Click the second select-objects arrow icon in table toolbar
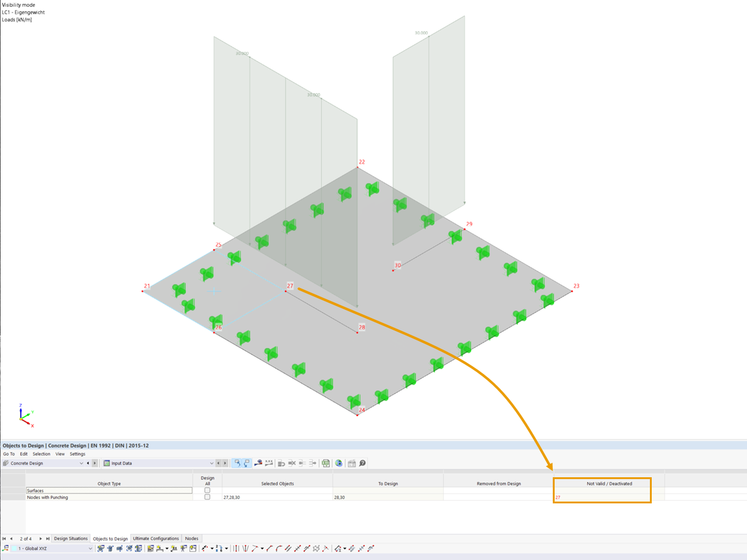This screenshot has height=560, width=747. (x=247, y=463)
